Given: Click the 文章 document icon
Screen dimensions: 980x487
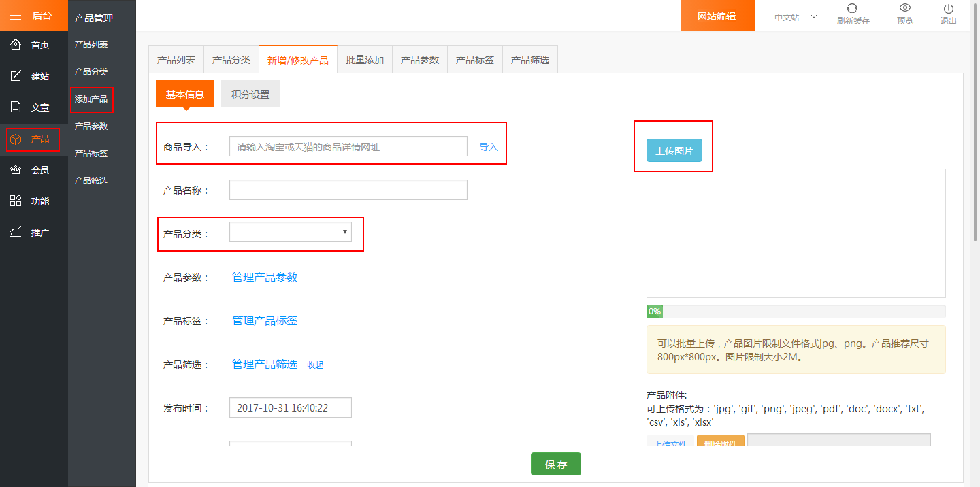Looking at the screenshot, I should click(x=16, y=107).
